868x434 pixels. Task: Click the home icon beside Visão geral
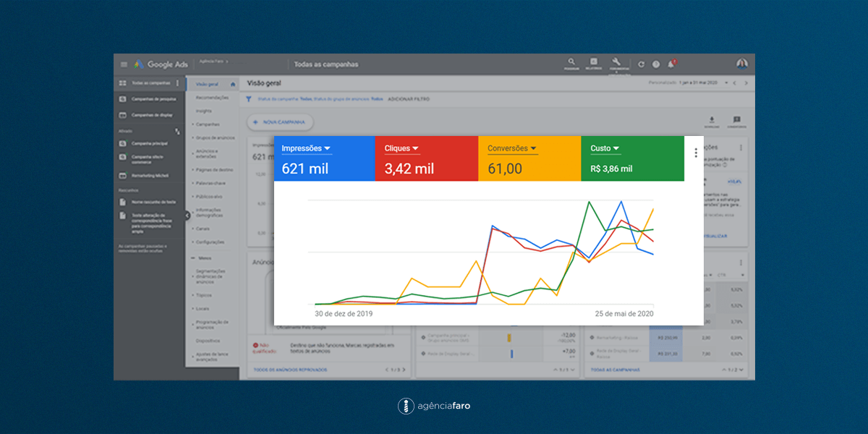[233, 84]
